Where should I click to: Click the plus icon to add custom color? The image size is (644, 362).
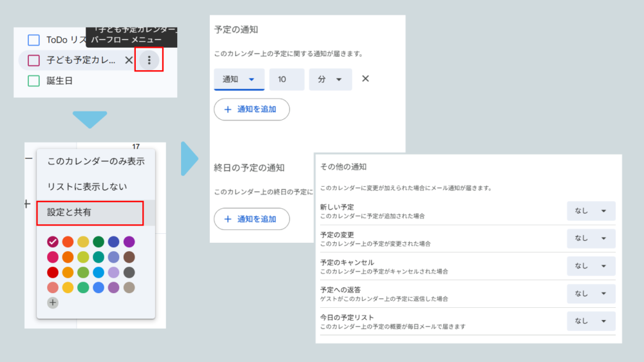[53, 302]
